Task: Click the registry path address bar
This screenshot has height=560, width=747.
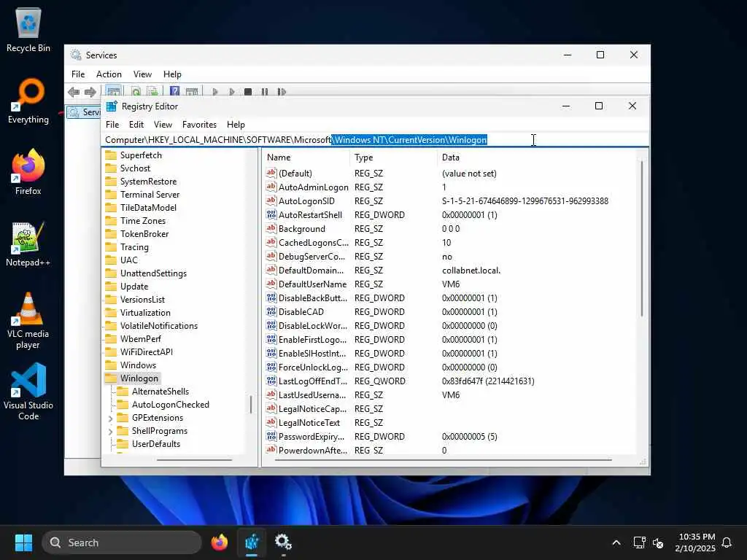Action: 376,139
